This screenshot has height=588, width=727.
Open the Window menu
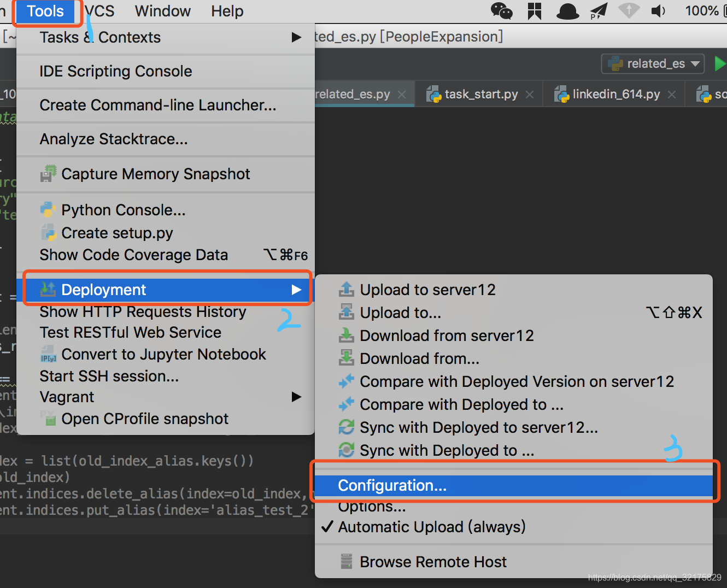click(x=162, y=11)
